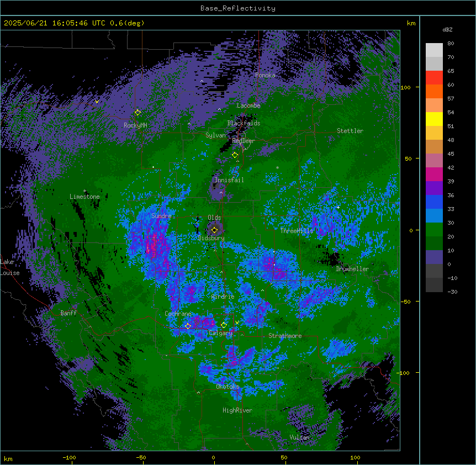Image resolution: width=476 pixels, height=465 pixels.
Task: Click the yellow diamond marker below RedDeer
Action: click(235, 155)
